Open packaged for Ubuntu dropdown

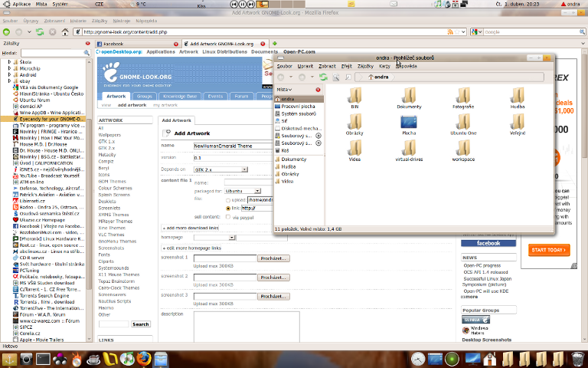[x=243, y=191]
